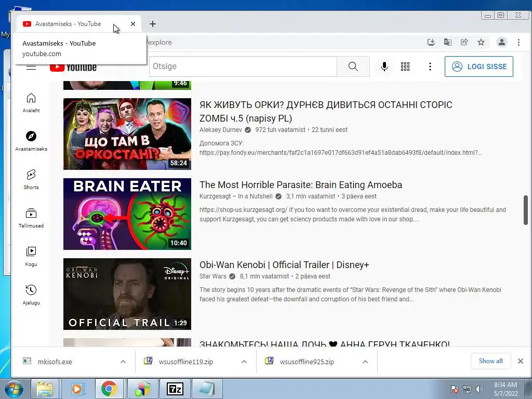The width and height of the screenshot is (532, 399).
Task: Expand options for wsusoffline119.zip download
Action: 244,362
